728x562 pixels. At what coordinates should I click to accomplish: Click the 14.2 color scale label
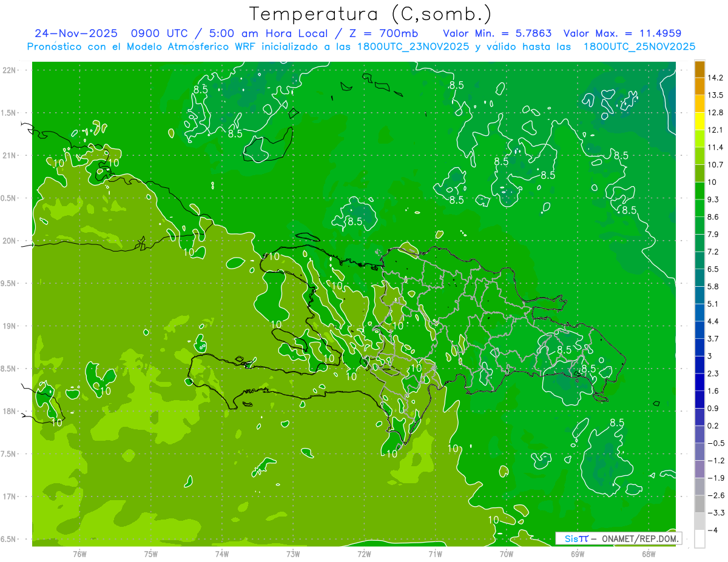point(715,78)
